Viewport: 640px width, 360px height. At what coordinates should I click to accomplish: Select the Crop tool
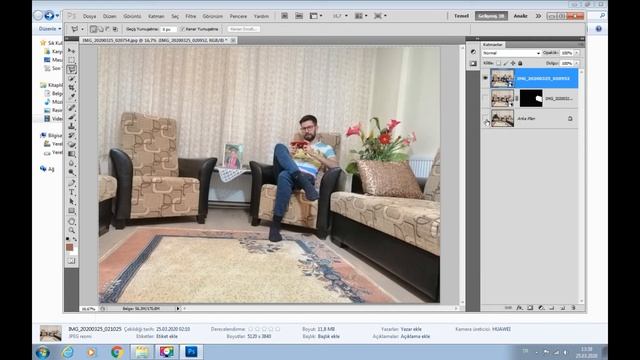click(x=71, y=88)
